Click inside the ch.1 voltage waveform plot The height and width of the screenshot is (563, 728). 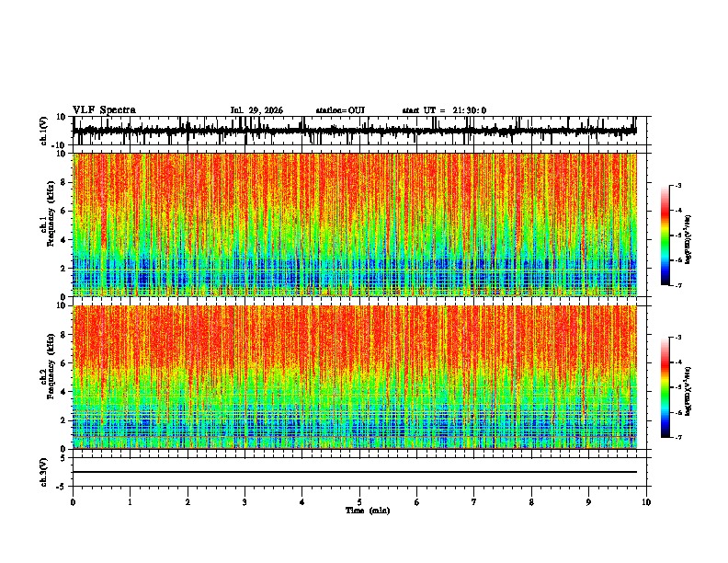[359, 131]
